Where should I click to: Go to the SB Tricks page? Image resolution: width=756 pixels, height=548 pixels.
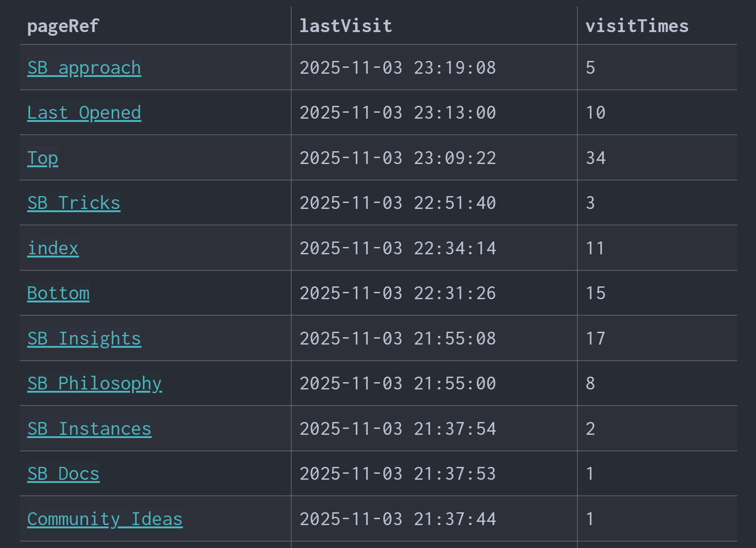pyautogui.click(x=74, y=203)
